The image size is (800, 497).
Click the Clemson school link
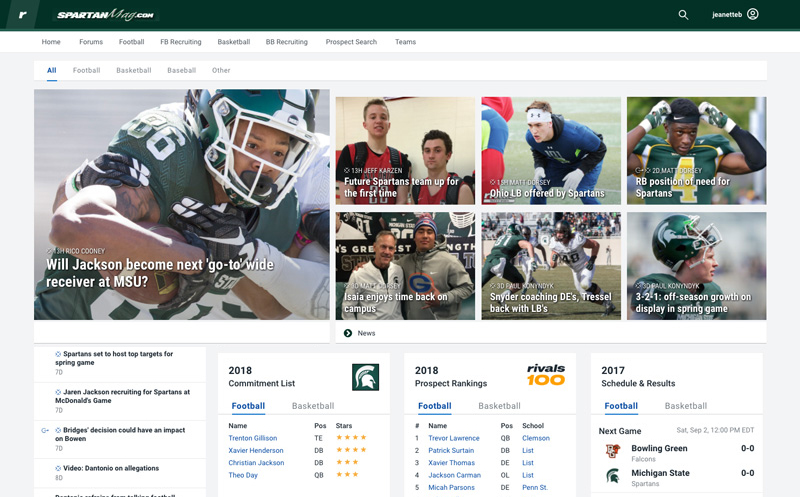536,438
